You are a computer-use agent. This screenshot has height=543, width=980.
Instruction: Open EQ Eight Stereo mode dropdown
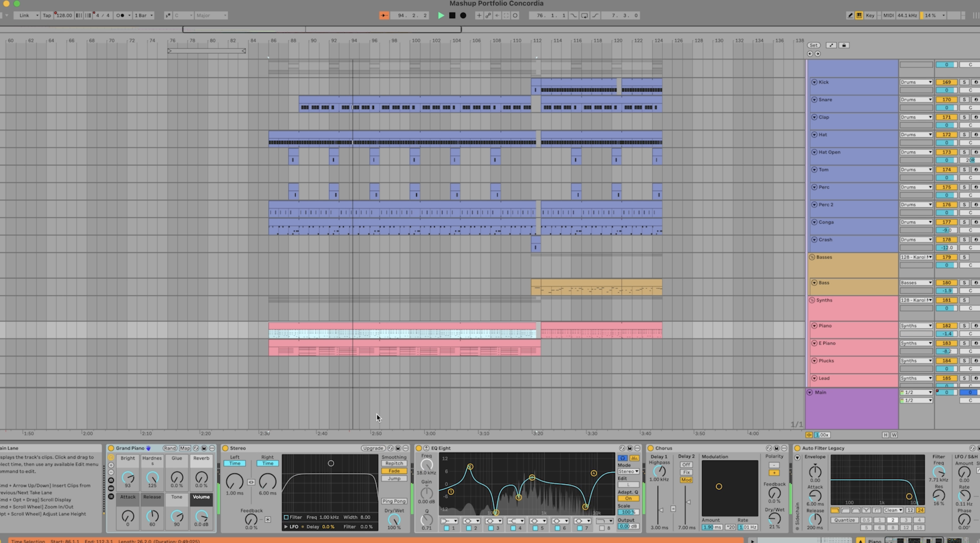628,471
